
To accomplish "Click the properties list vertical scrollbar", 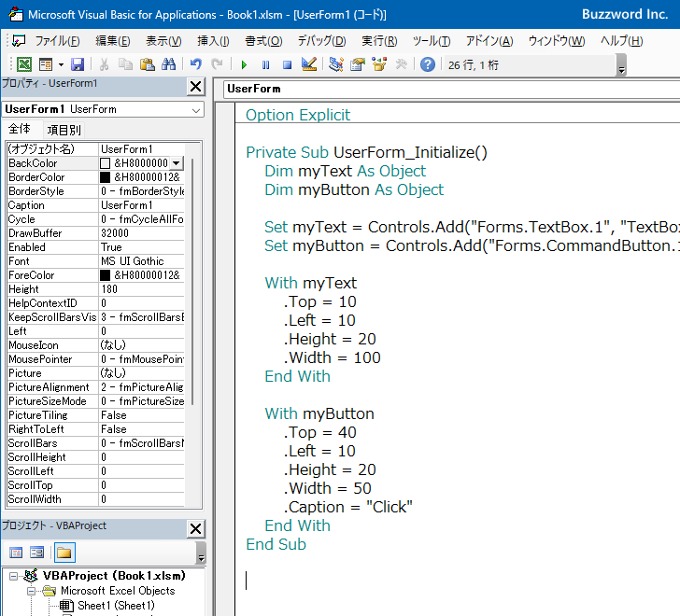I will (192, 282).
